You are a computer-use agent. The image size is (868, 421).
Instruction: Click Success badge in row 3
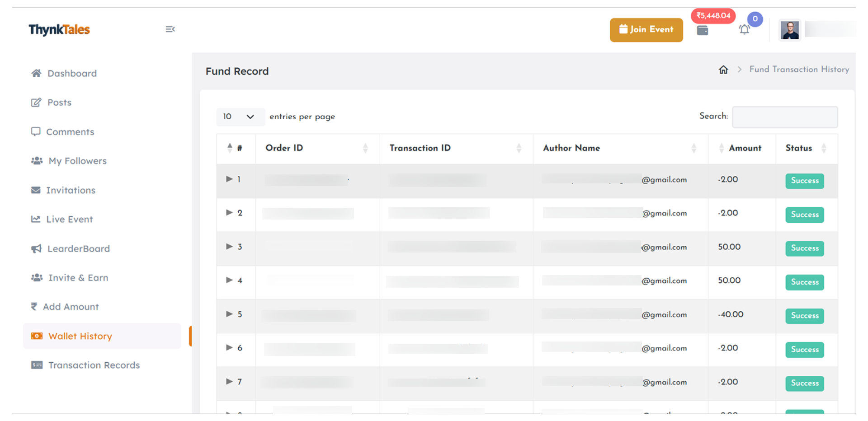804,248
